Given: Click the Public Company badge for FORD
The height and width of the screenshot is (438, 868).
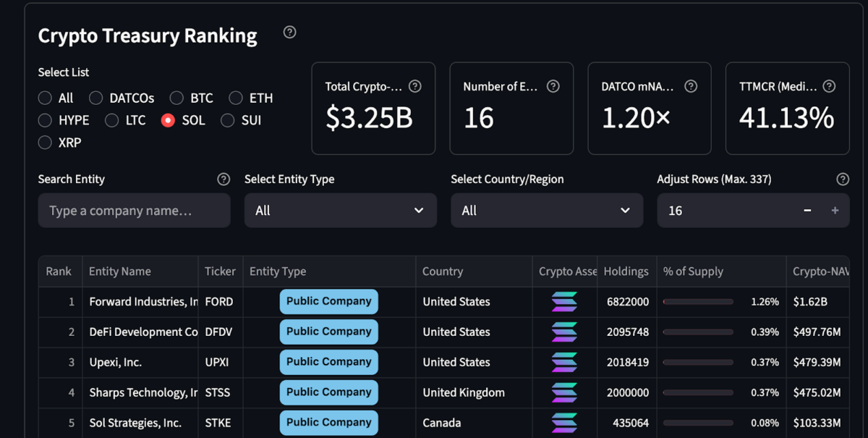Looking at the screenshot, I should point(329,302).
